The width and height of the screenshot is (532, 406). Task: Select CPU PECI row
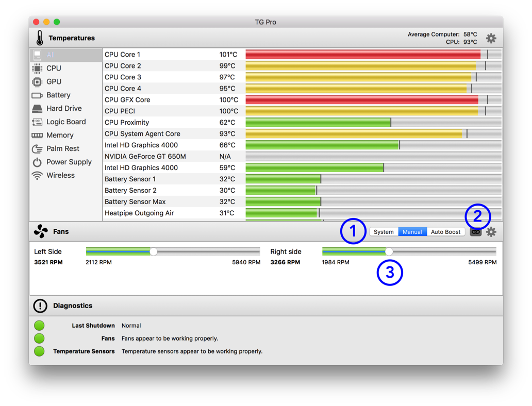point(302,111)
